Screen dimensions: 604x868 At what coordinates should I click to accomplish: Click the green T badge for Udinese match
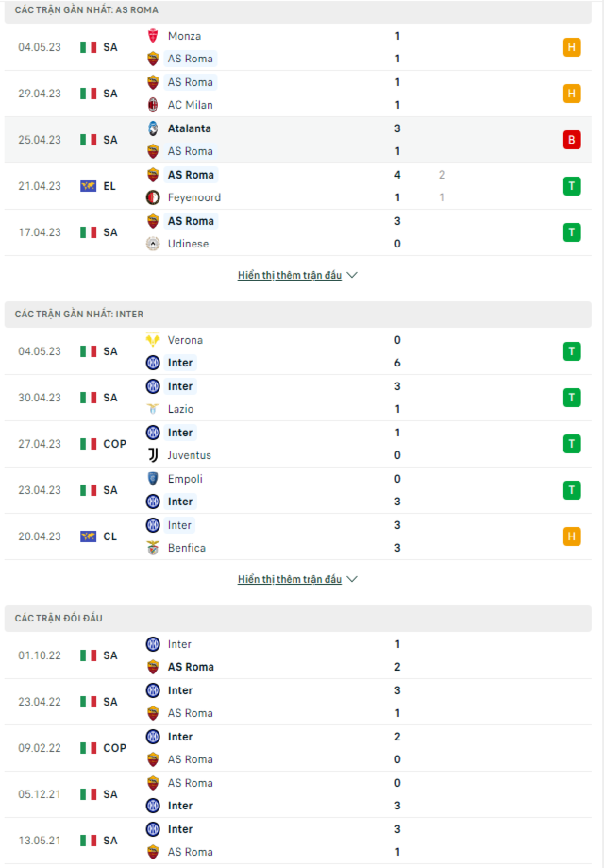pos(572,232)
